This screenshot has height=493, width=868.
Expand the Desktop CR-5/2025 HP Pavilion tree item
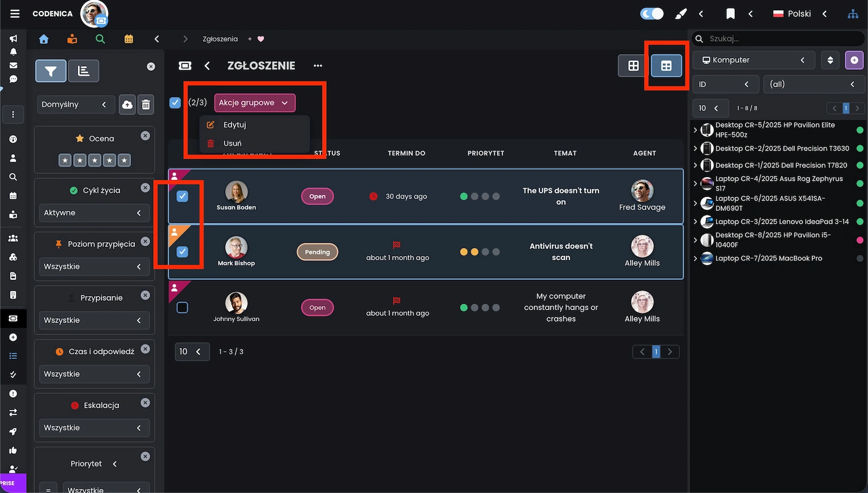click(x=695, y=130)
